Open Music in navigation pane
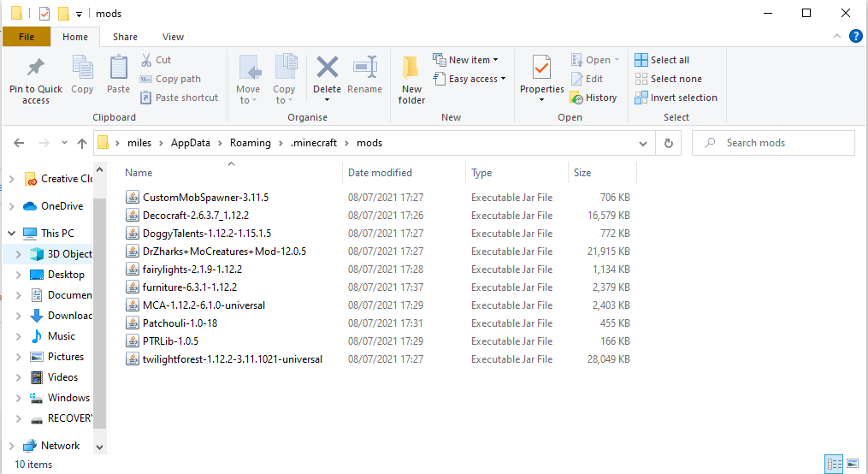This screenshot has width=868, height=474. pos(52,336)
